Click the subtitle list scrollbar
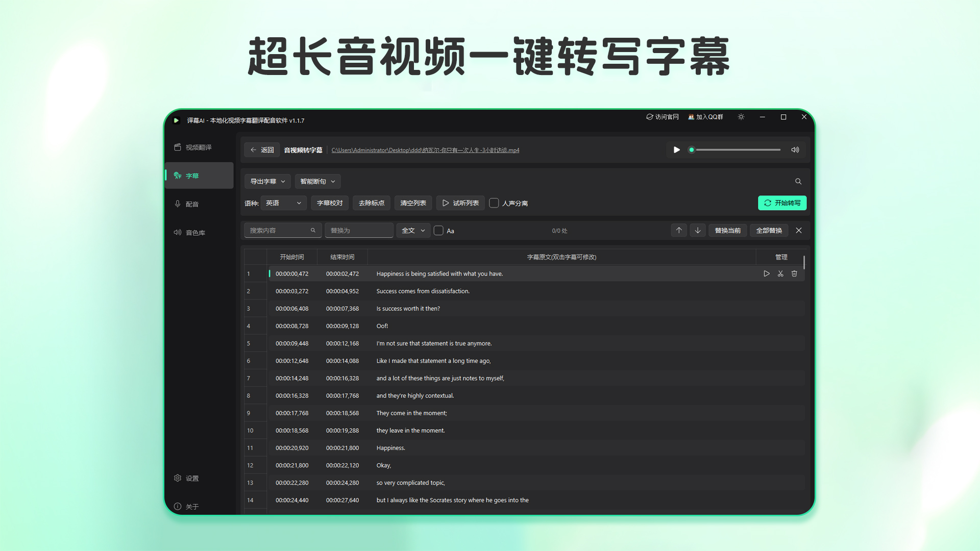The image size is (980, 551). [x=804, y=262]
